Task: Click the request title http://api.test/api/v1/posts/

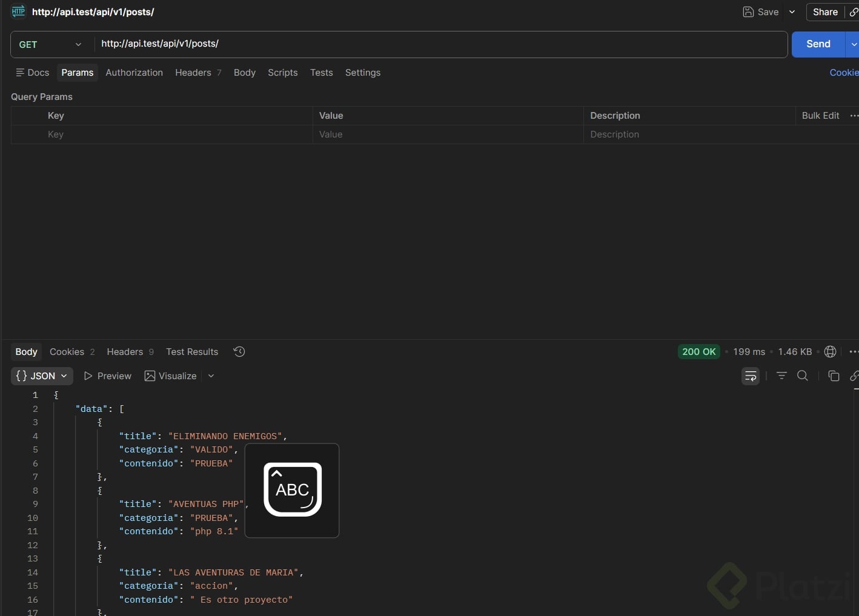Action: point(93,12)
